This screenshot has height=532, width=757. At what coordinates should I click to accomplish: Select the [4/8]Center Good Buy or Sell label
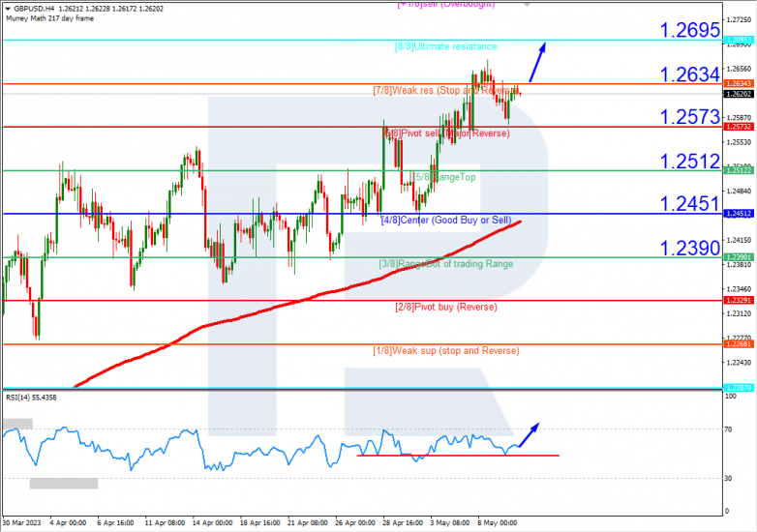[x=446, y=220]
